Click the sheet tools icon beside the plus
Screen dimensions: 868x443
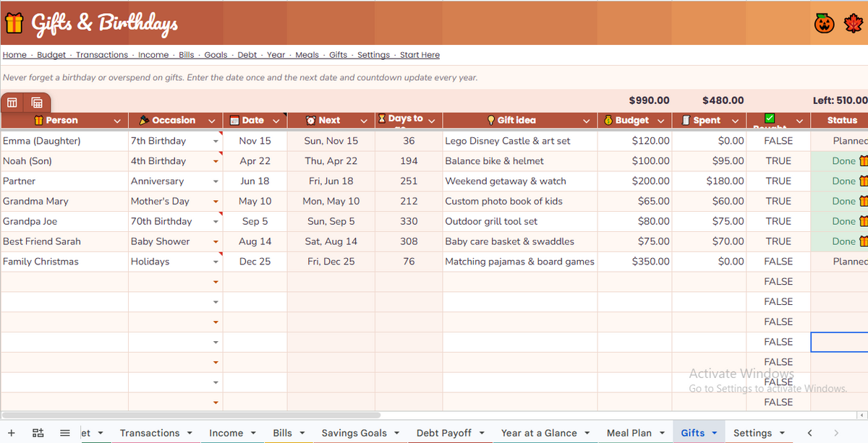point(38,433)
